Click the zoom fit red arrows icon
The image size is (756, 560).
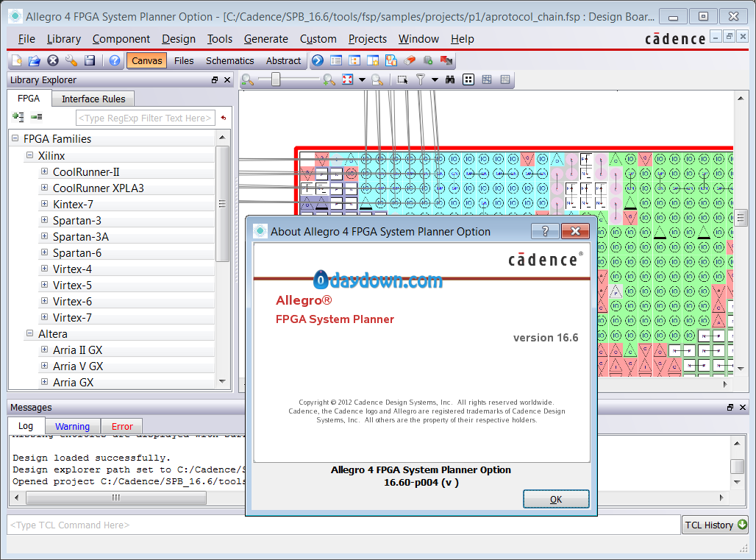[x=347, y=79]
